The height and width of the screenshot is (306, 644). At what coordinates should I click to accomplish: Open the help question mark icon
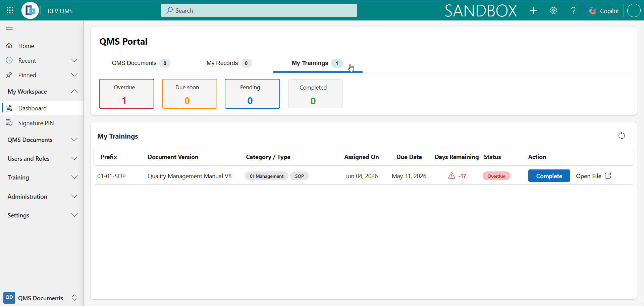click(573, 10)
